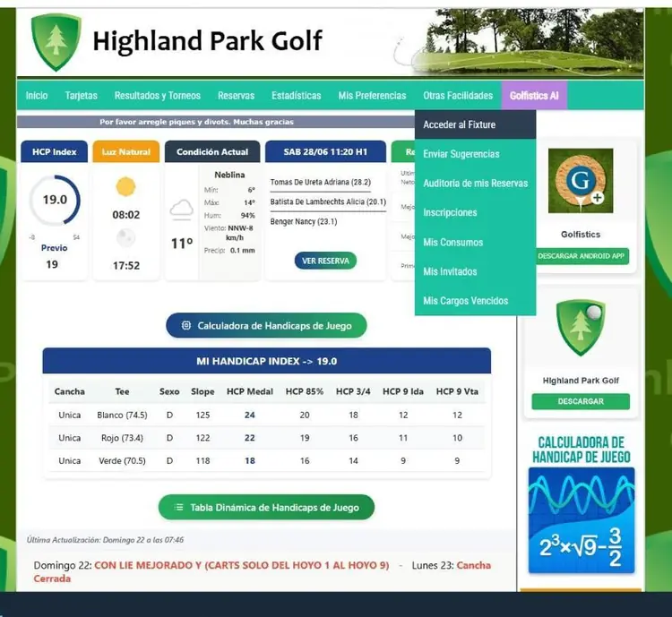The image size is (672, 617).
Task: Select Mis Cargos Vencidos option
Action: click(475, 301)
